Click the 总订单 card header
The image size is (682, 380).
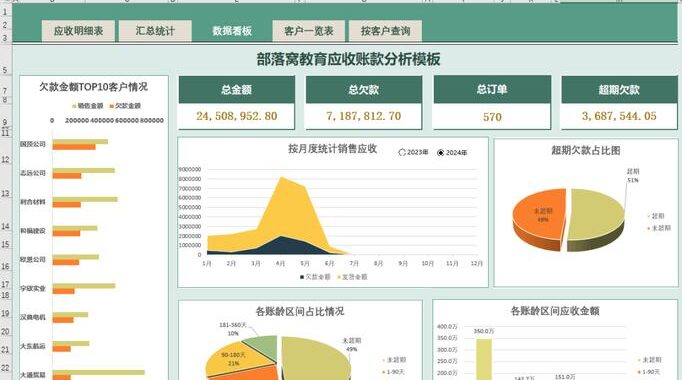(x=492, y=89)
